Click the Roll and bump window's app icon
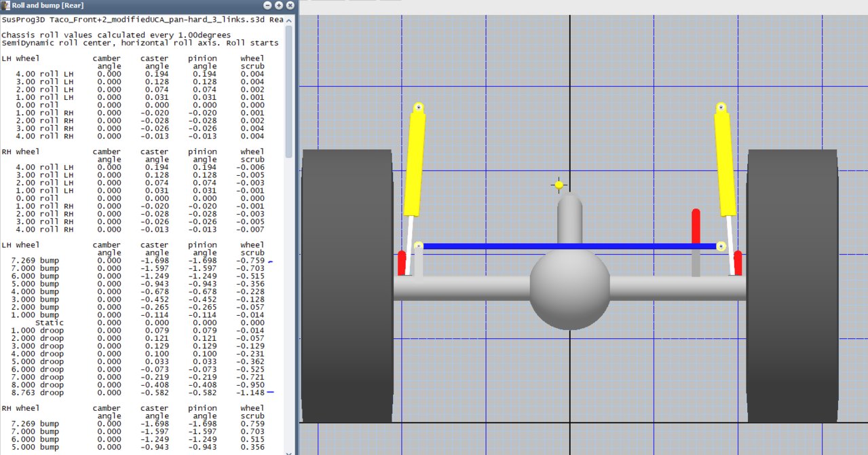 coord(5,5)
